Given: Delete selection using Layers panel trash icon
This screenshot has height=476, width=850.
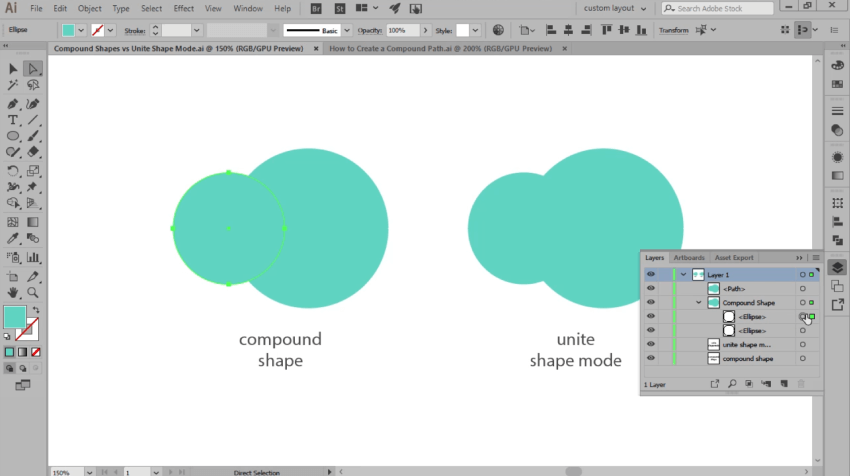Looking at the screenshot, I should (801, 384).
